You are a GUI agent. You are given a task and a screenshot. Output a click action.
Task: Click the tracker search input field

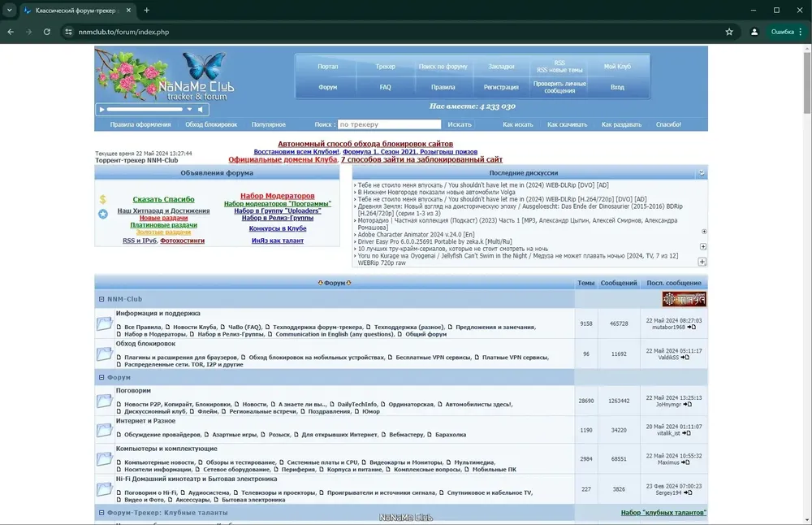389,124
